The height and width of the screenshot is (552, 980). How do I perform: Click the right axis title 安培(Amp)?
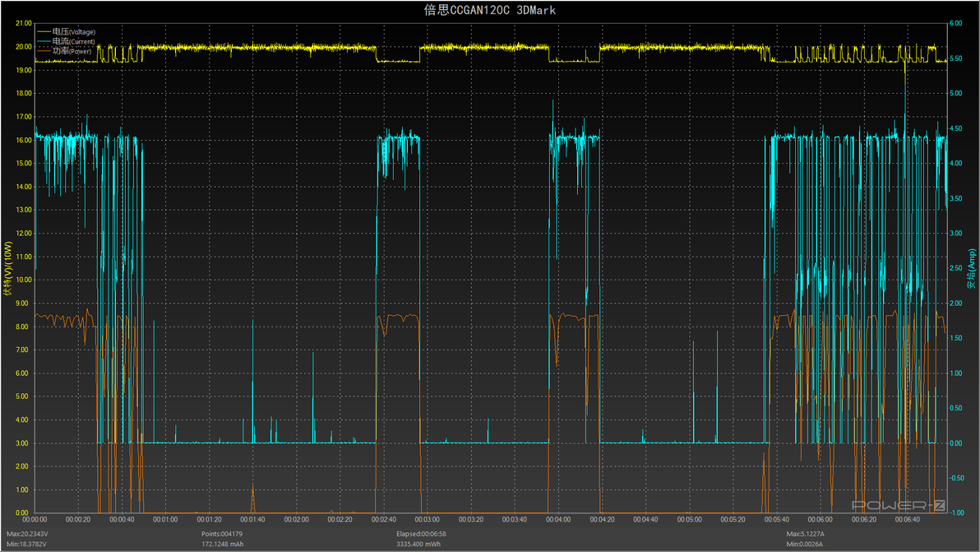[971, 269]
